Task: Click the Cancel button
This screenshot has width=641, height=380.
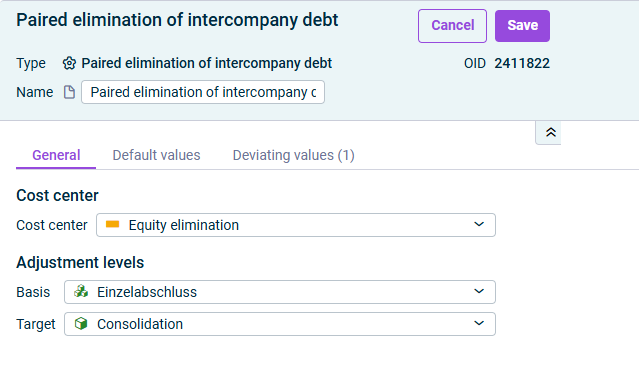Action: 452,26
